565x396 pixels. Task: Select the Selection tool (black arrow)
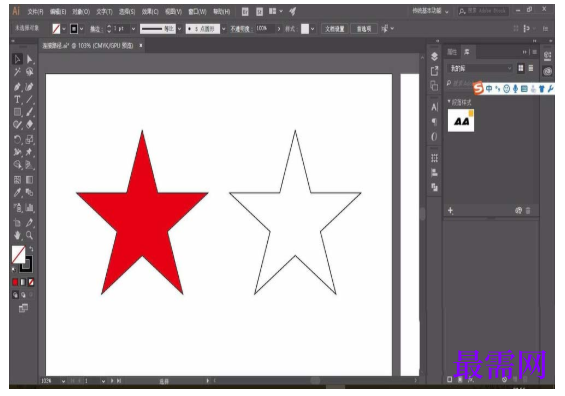17,59
